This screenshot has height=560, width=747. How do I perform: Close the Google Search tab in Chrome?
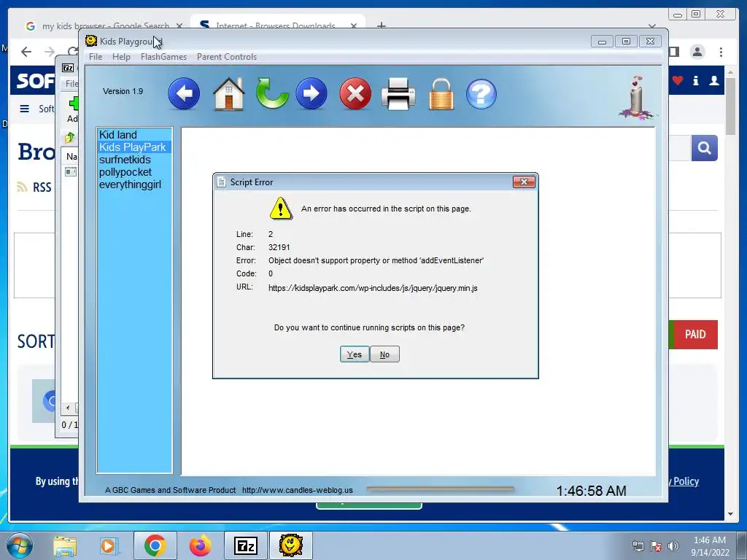pos(179,26)
